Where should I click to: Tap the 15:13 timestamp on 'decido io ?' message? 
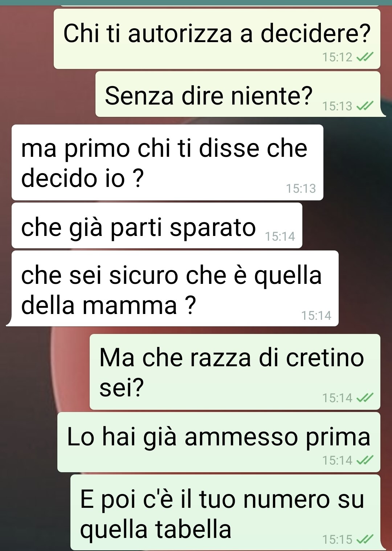(301, 188)
